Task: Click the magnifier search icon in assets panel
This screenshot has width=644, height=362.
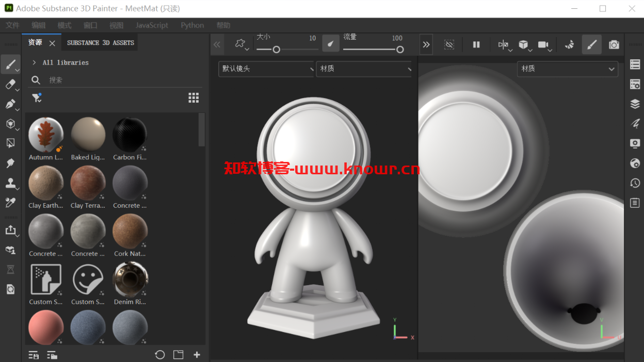Action: point(36,80)
